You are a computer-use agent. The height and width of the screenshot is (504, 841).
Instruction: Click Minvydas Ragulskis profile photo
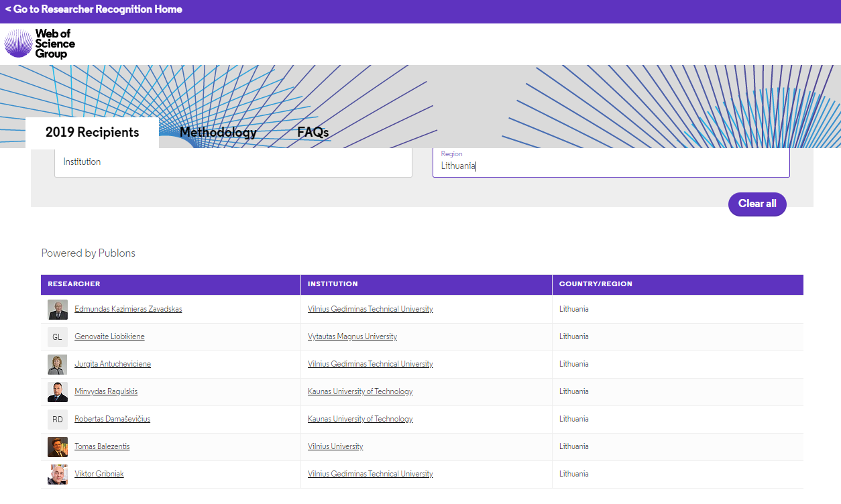click(58, 391)
